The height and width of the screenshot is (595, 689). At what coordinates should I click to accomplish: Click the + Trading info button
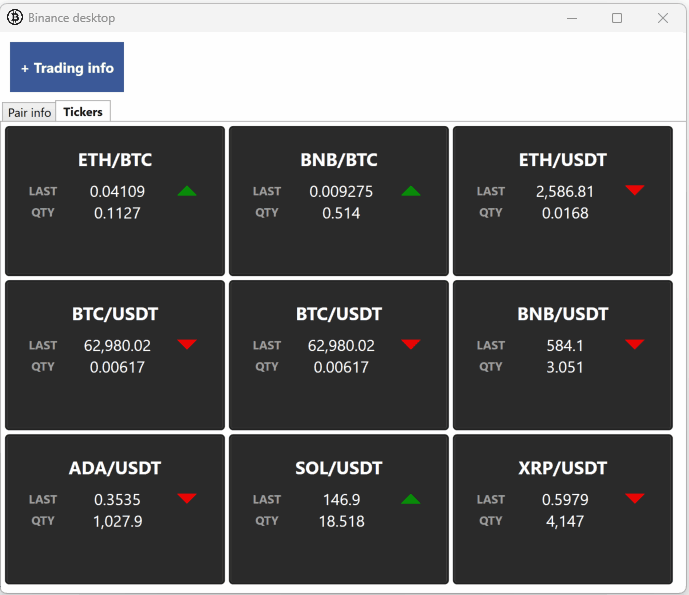(67, 67)
